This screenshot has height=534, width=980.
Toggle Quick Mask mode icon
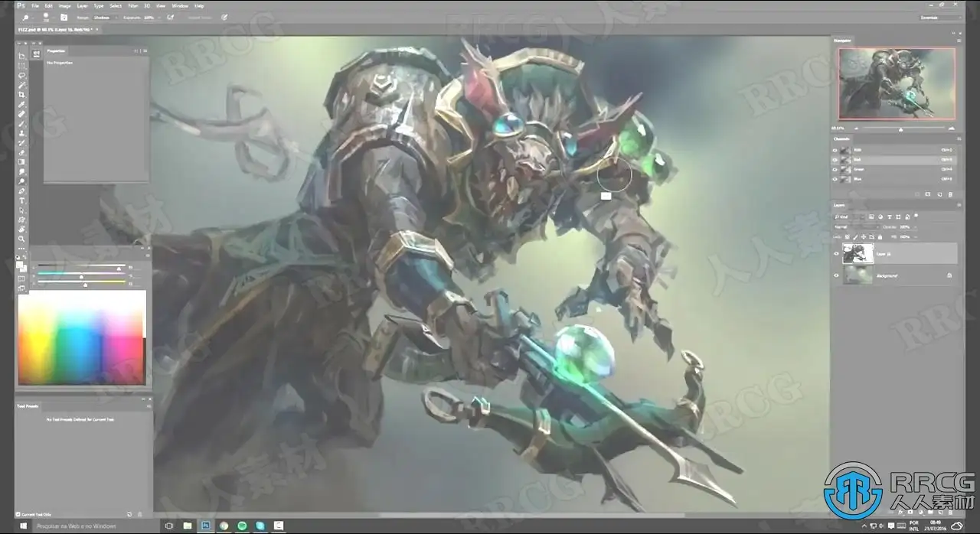[x=21, y=278]
